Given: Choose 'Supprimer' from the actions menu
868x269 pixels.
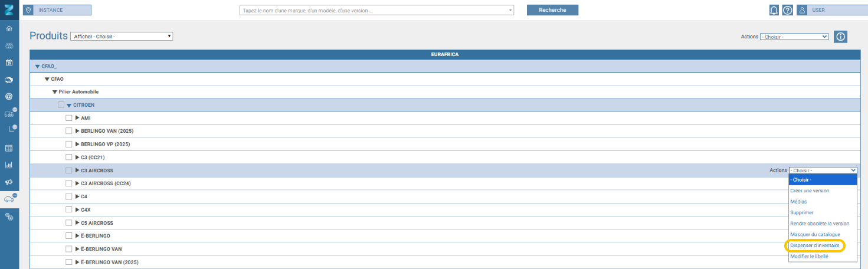Looking at the screenshot, I should (x=823, y=212).
